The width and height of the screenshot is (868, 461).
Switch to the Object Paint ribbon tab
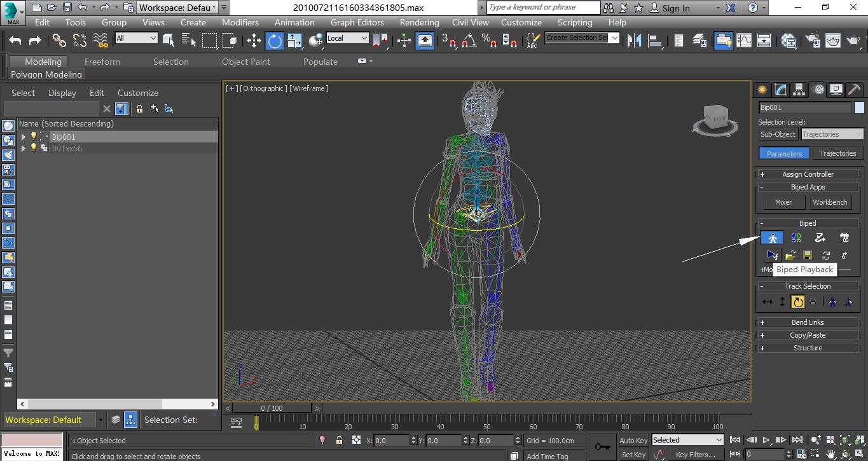(246, 62)
